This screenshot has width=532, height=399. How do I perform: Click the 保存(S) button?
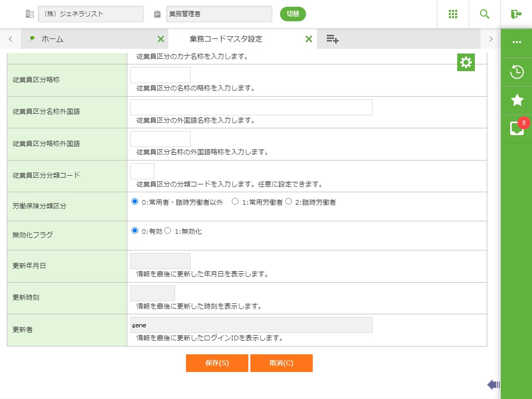click(x=217, y=363)
